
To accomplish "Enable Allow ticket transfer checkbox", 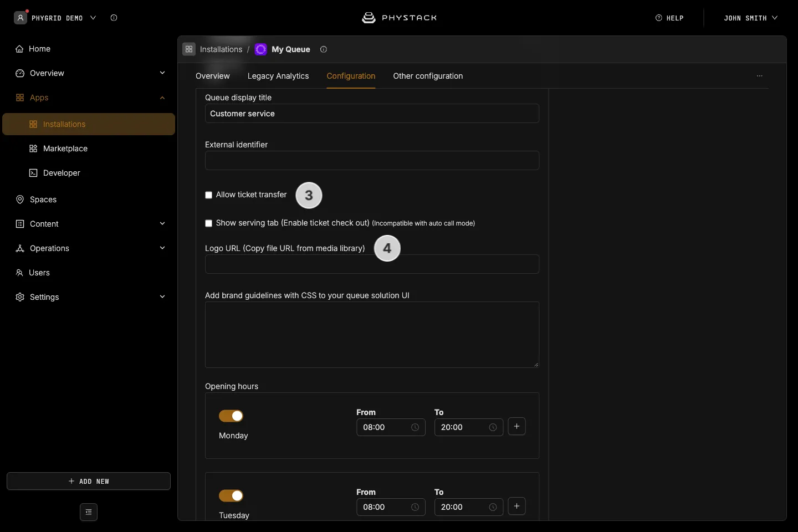I will pyautogui.click(x=209, y=195).
